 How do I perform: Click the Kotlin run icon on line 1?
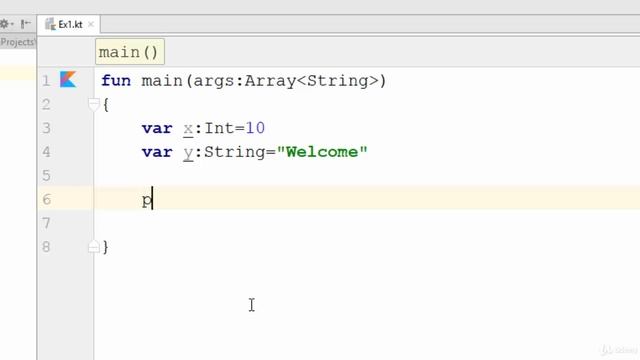tap(68, 79)
